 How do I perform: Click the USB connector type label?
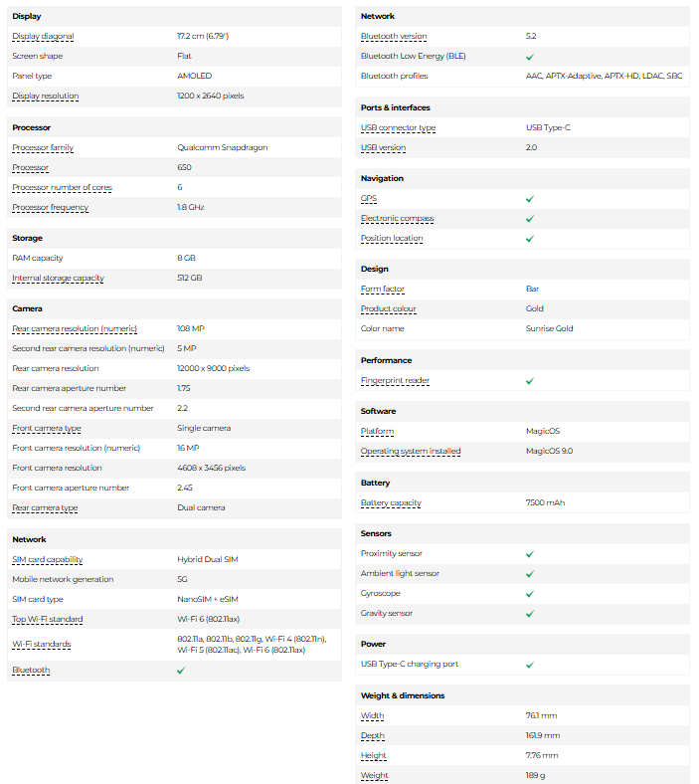398,128
